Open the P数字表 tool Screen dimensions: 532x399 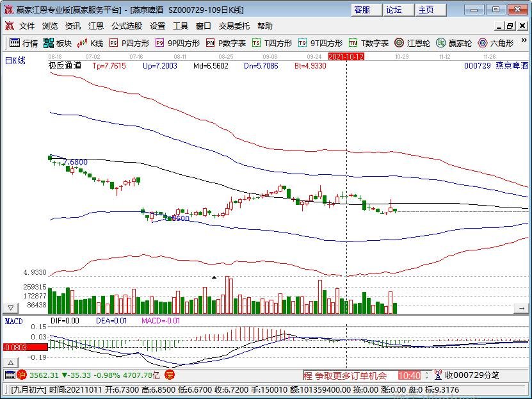click(226, 43)
